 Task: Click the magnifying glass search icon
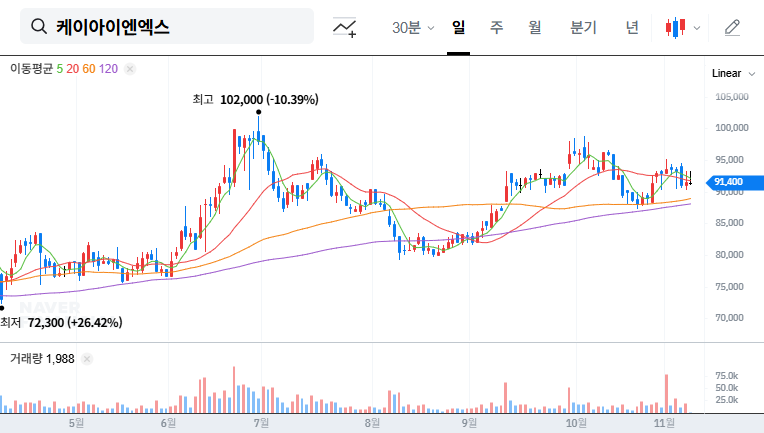pos(39,27)
